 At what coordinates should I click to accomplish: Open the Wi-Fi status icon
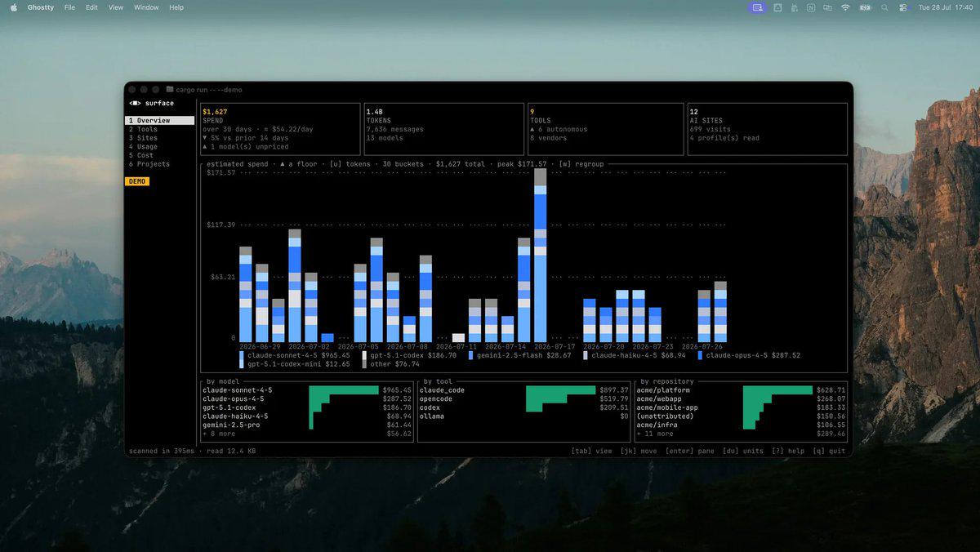(x=845, y=7)
